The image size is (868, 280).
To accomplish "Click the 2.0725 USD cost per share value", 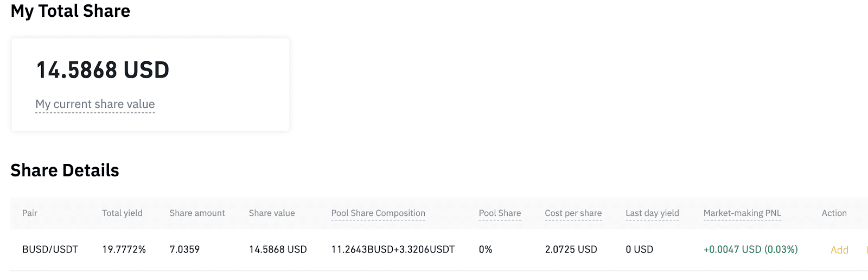I will (571, 250).
